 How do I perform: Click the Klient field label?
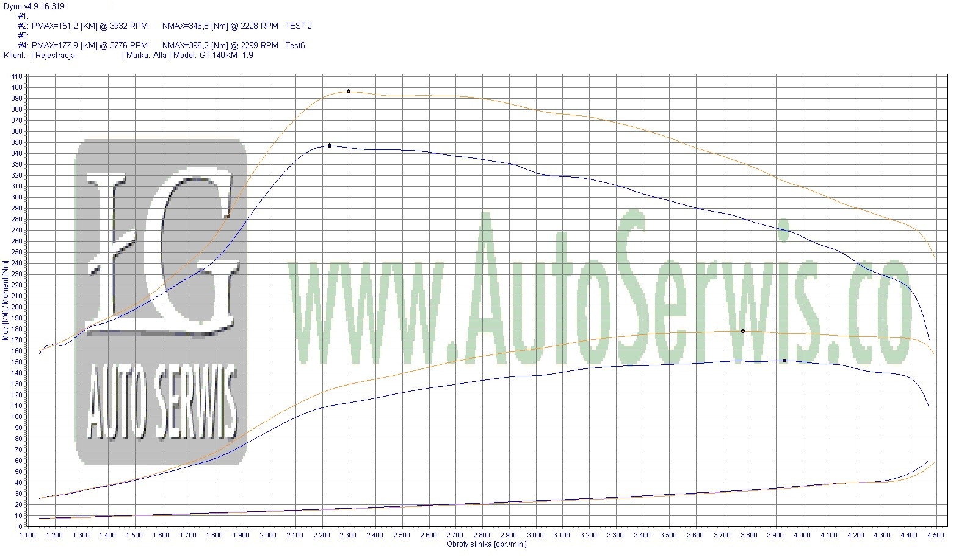click(x=15, y=55)
